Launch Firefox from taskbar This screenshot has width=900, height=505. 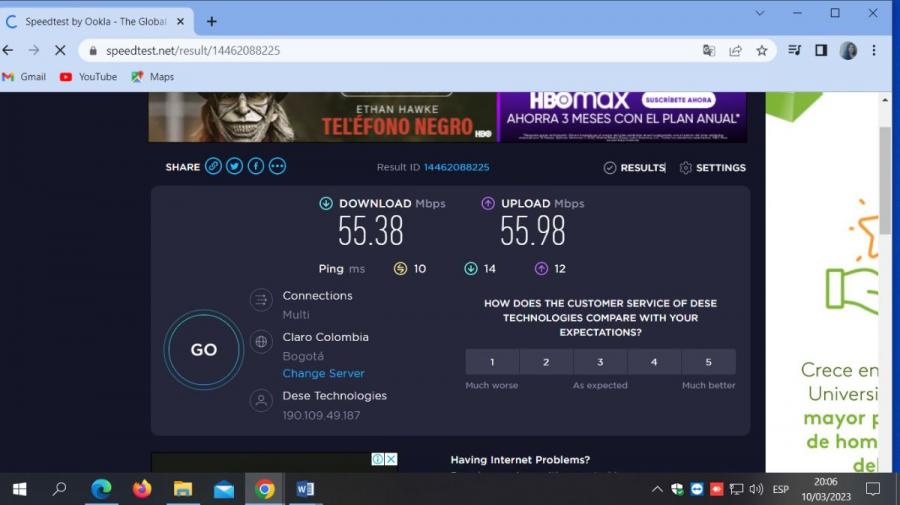142,489
